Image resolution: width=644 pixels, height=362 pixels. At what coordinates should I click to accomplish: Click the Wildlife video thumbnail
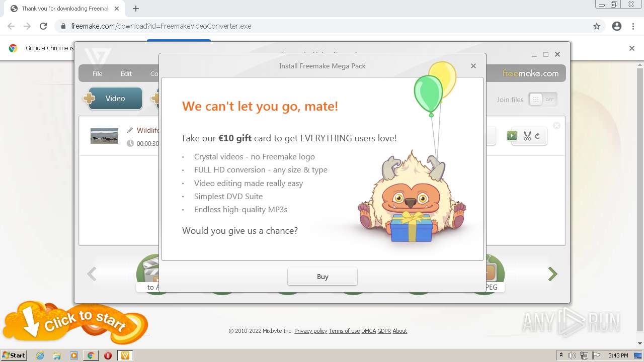click(x=104, y=136)
